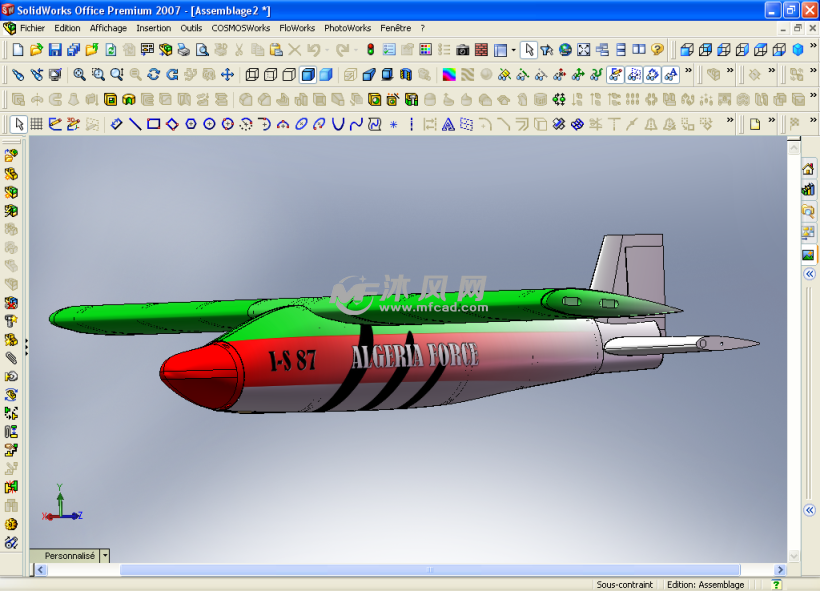
Task: Click the Open file folder icon
Action: (36, 50)
